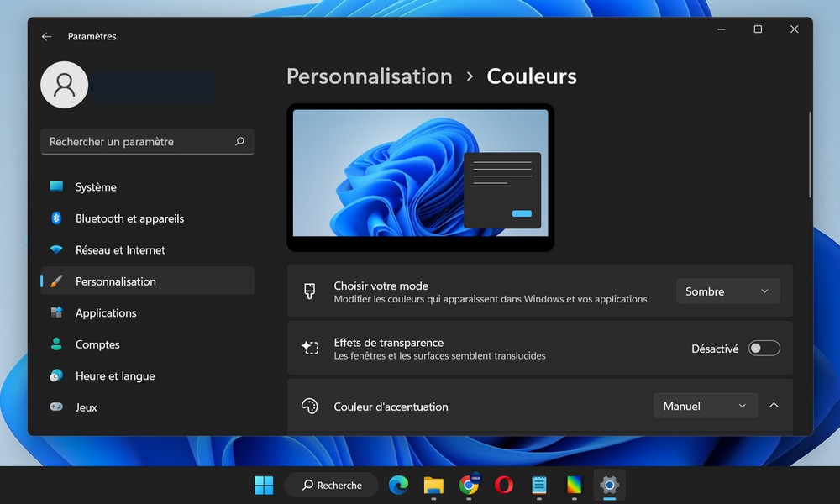Go back with the arrow beside Paramètres

[46, 36]
